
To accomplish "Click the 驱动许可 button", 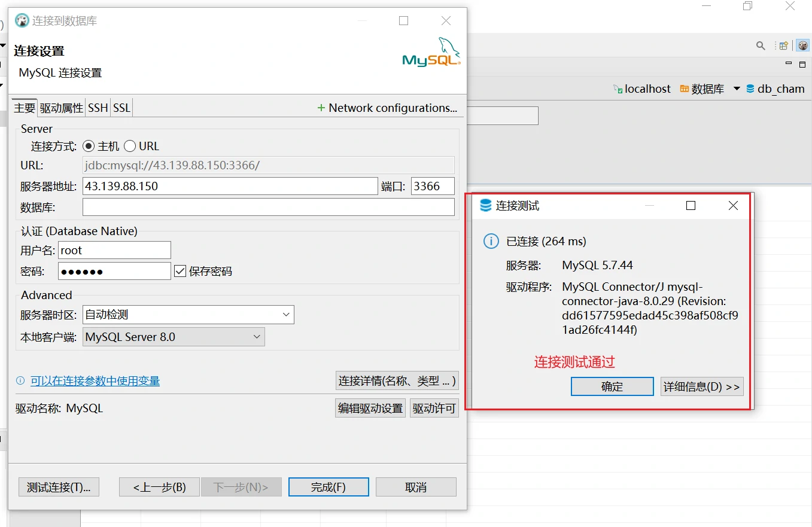I will tap(434, 409).
